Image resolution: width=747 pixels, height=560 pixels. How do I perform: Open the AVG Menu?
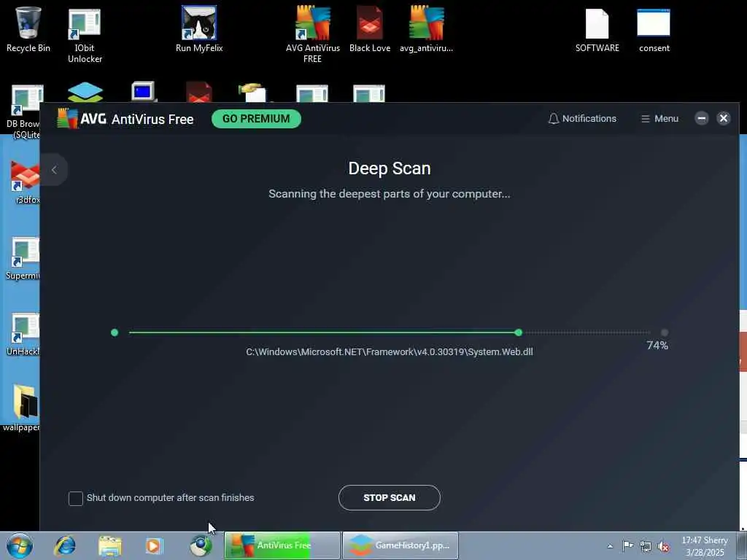coord(659,119)
